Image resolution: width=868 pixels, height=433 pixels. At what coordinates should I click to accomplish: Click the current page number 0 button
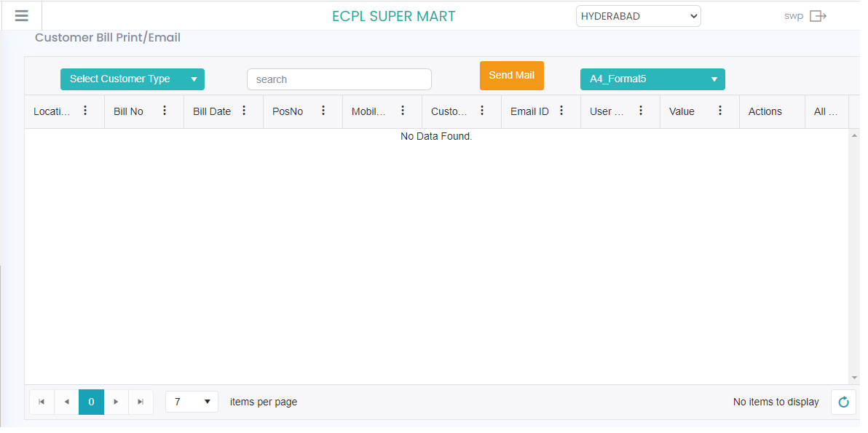[91, 402]
